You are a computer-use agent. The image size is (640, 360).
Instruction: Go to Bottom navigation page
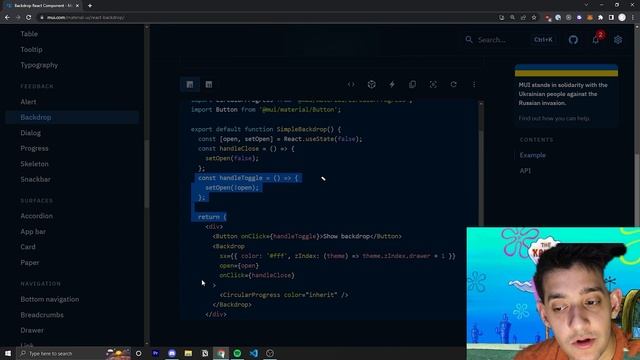pyautogui.click(x=50, y=299)
